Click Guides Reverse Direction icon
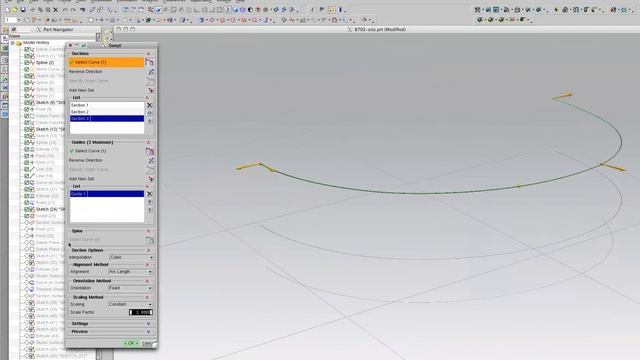 tap(151, 160)
